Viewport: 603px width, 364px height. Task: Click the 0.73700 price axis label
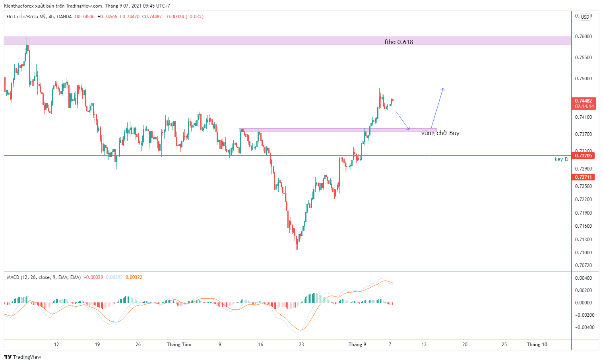pyautogui.click(x=583, y=134)
